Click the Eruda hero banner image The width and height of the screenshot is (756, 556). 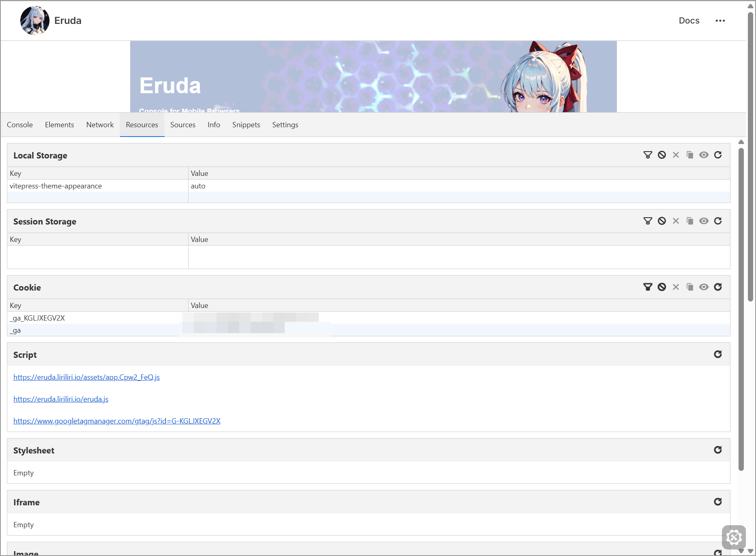tap(373, 77)
